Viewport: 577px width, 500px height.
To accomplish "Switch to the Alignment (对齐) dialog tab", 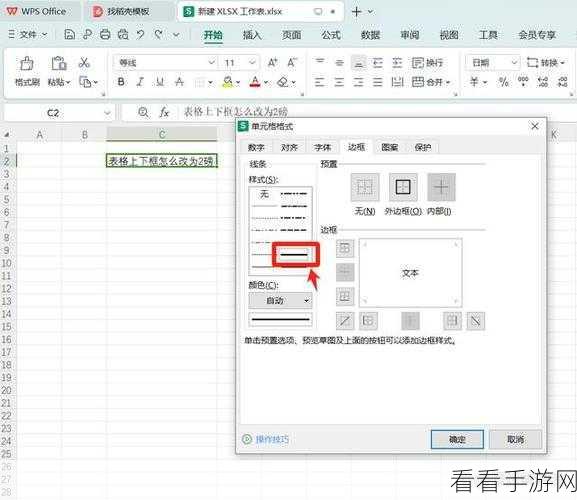I will (x=289, y=147).
